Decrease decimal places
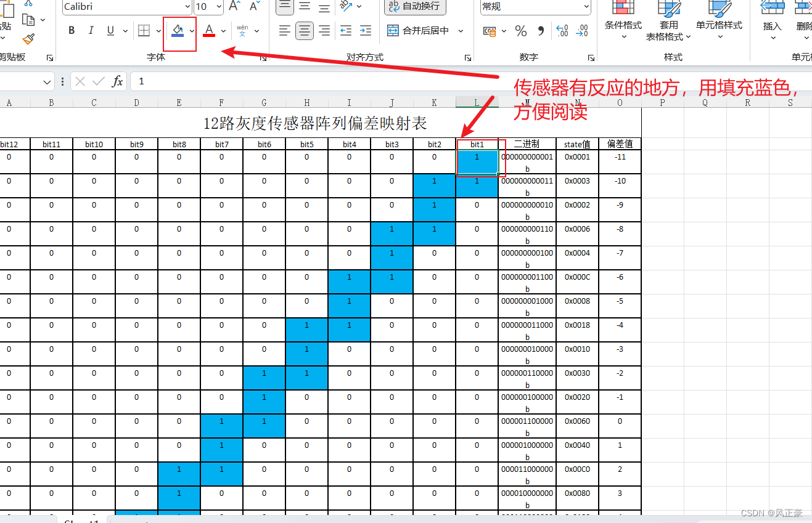 pyautogui.click(x=581, y=31)
